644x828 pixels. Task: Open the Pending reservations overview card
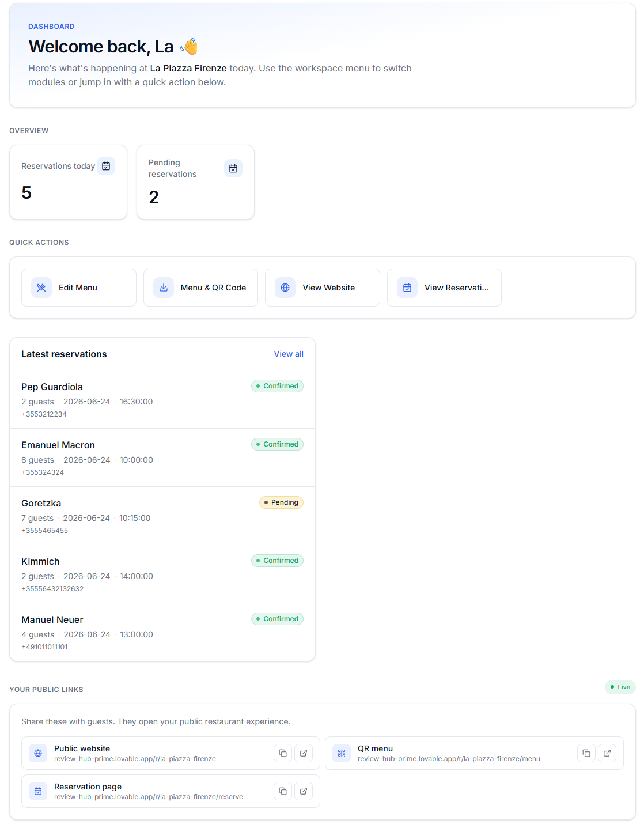coord(195,182)
